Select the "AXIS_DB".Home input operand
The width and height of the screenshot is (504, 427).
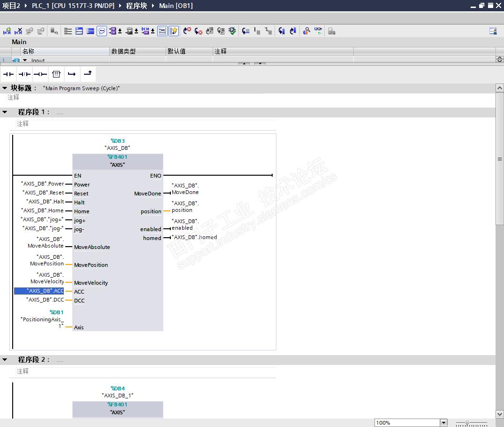coord(42,210)
